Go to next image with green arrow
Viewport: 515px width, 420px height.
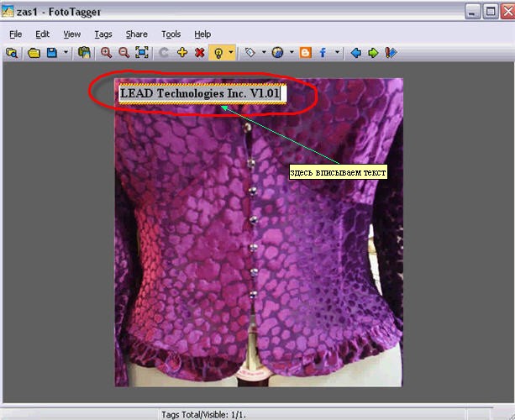coord(373,53)
